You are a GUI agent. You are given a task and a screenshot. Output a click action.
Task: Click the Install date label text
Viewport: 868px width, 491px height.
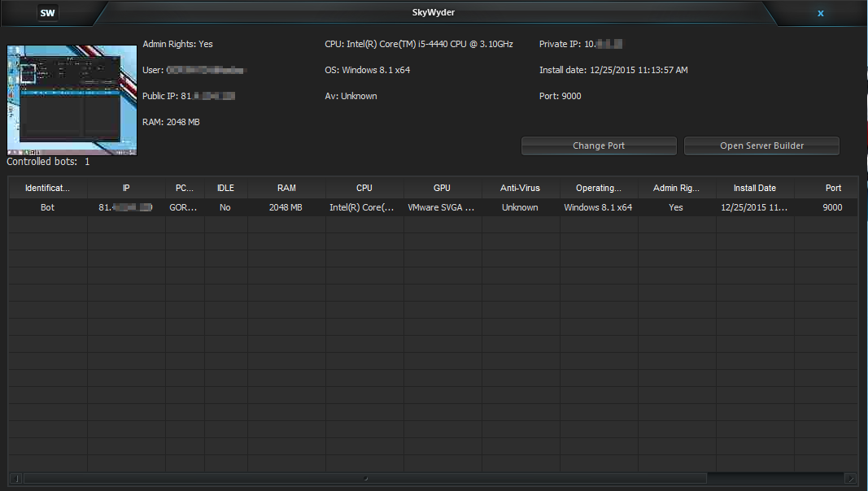(x=613, y=70)
